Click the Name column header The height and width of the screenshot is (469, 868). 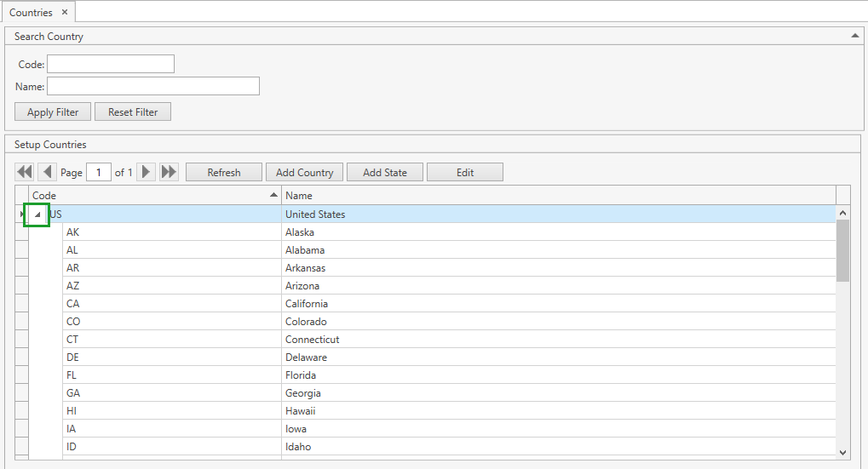pyautogui.click(x=558, y=196)
